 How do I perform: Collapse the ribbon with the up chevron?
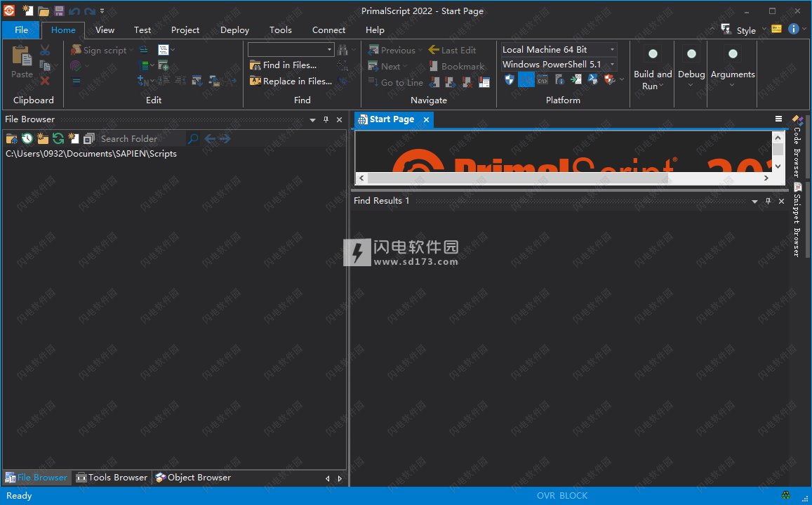point(712,29)
